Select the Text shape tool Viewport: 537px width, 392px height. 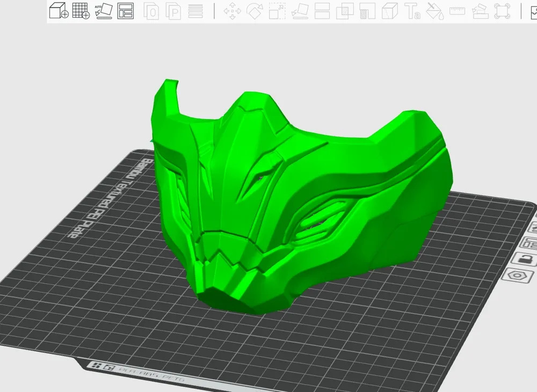(412, 11)
